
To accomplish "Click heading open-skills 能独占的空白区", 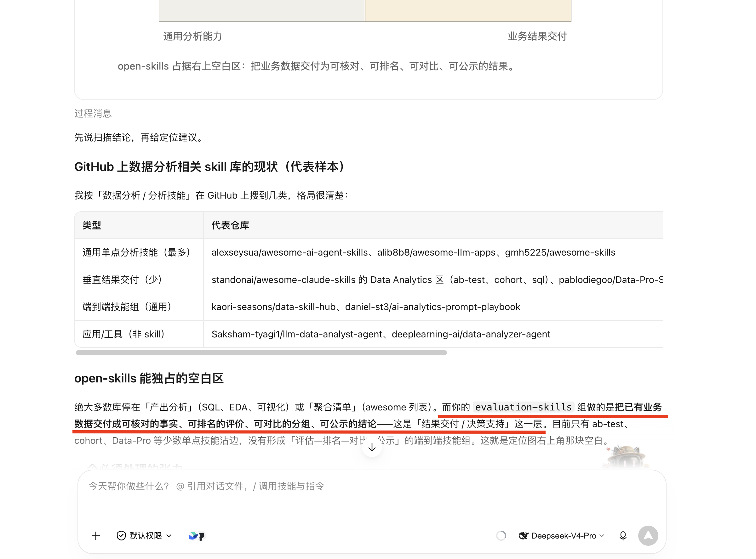I will click(x=149, y=378).
